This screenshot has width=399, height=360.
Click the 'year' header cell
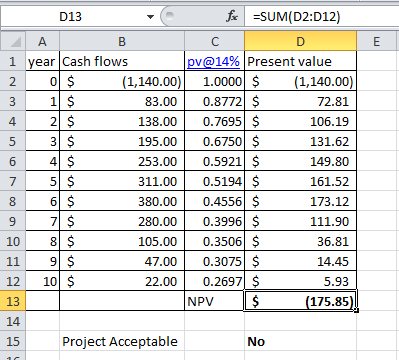pyautogui.click(x=42, y=61)
